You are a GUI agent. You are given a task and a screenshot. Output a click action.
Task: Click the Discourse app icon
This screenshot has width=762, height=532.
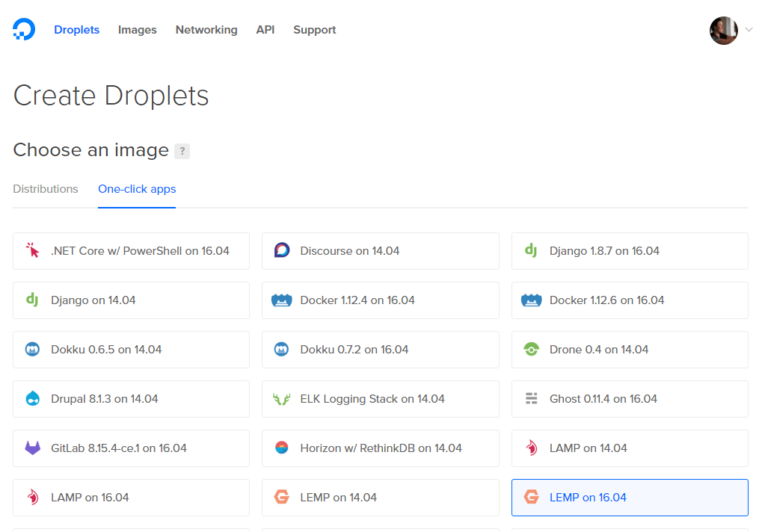[282, 250]
